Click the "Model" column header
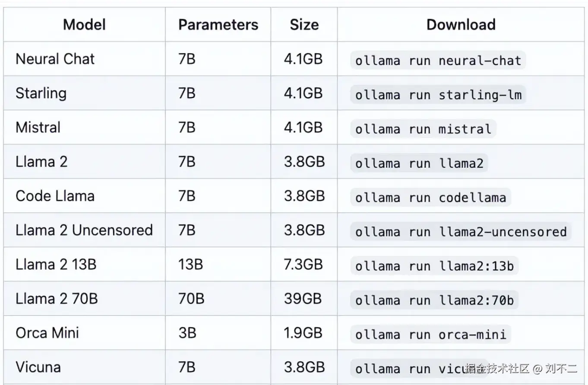588x385 pixels. [x=84, y=25]
